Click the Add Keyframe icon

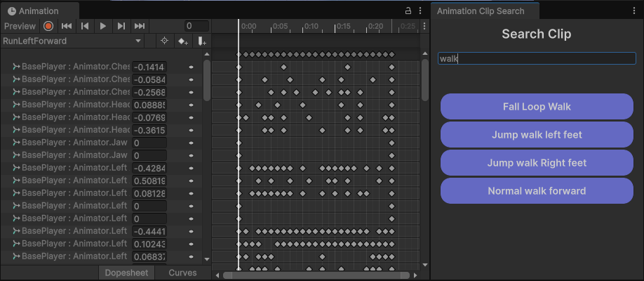pyautogui.click(x=182, y=41)
